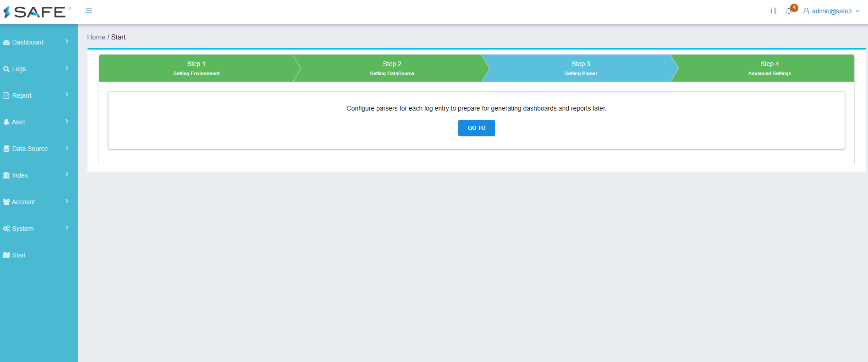Image resolution: width=868 pixels, height=362 pixels.
Task: Click the Start breadcrumb text
Action: click(118, 37)
